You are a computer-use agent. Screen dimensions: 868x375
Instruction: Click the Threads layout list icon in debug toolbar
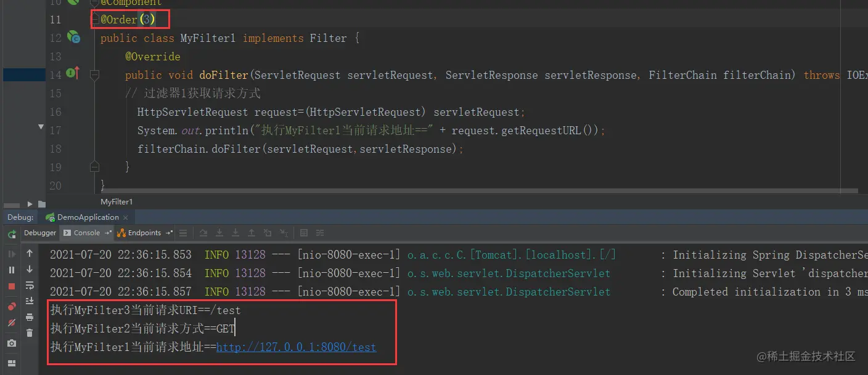(183, 233)
